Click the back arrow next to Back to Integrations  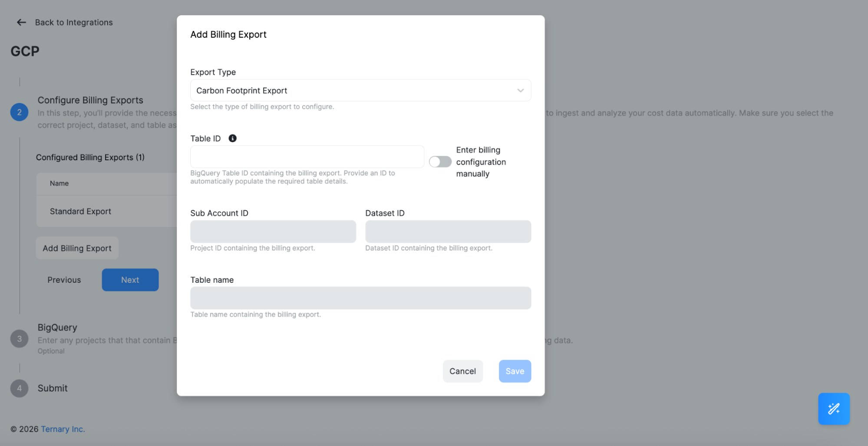[x=21, y=22]
